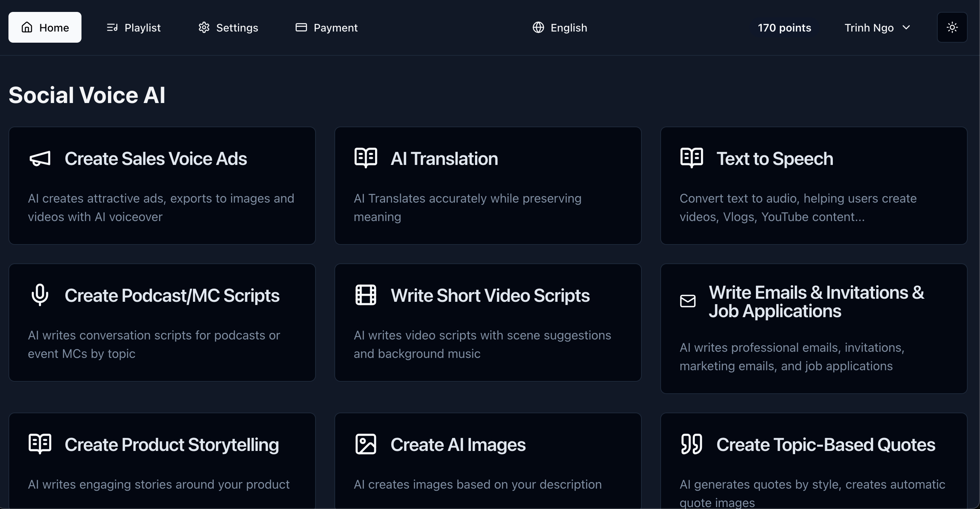
Task: Open the Settings menu item
Action: (x=228, y=28)
